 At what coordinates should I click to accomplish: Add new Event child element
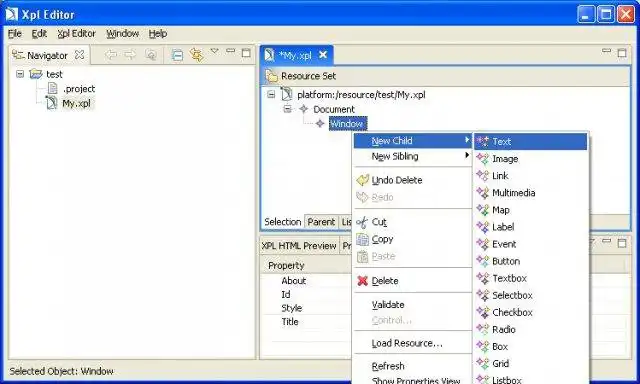(531, 244)
